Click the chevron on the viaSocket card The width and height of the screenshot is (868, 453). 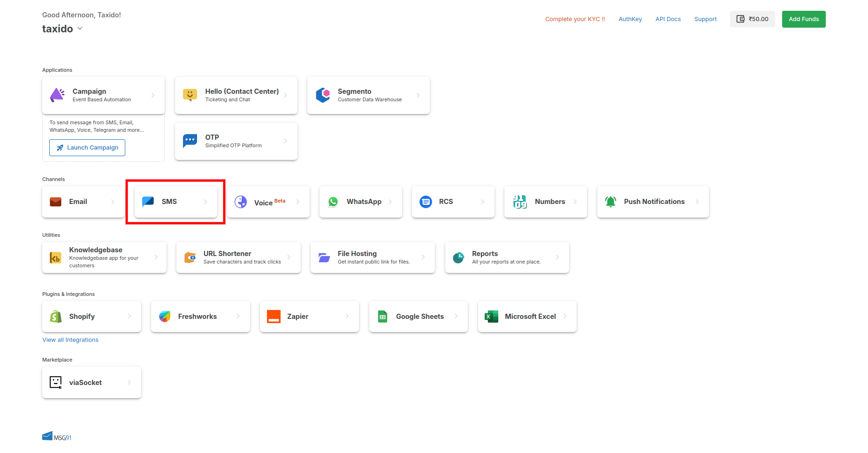click(129, 382)
